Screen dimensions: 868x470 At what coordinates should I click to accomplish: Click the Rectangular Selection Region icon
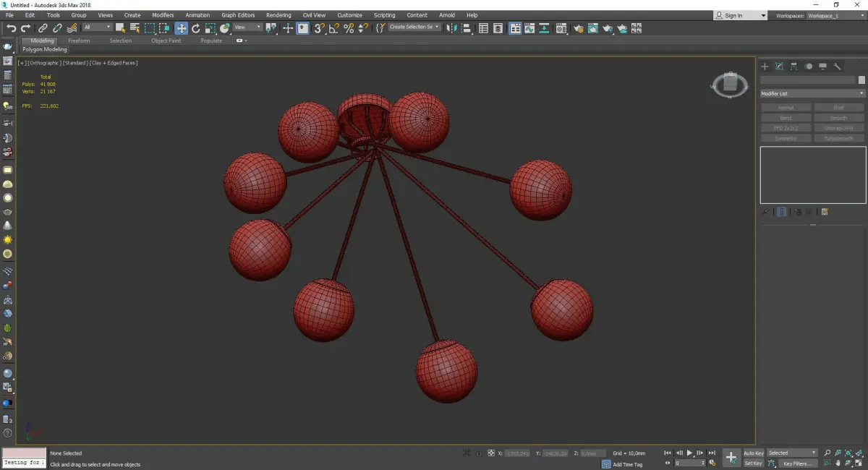(150, 28)
